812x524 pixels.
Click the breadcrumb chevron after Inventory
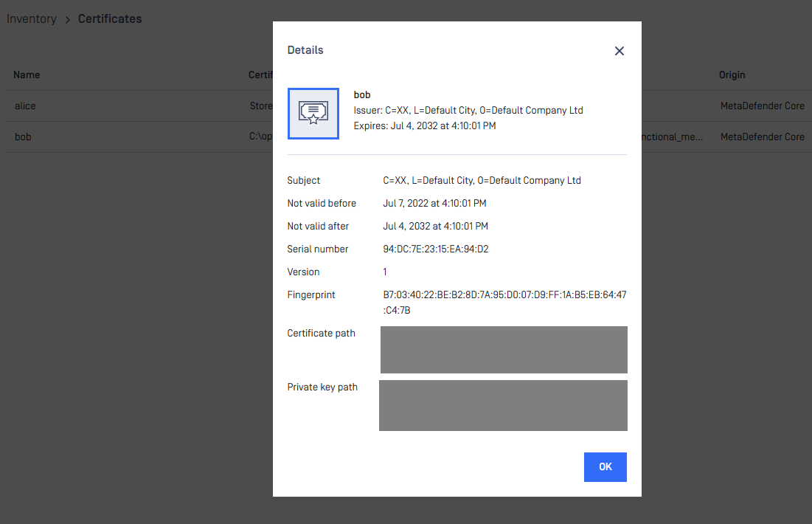67,19
